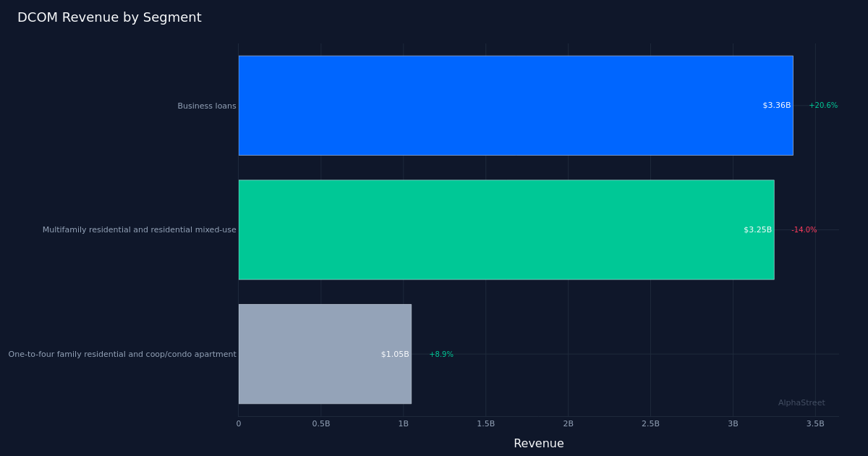Click the 1.5B axis tick label
The height and width of the screenshot is (456, 868).
pos(485,423)
